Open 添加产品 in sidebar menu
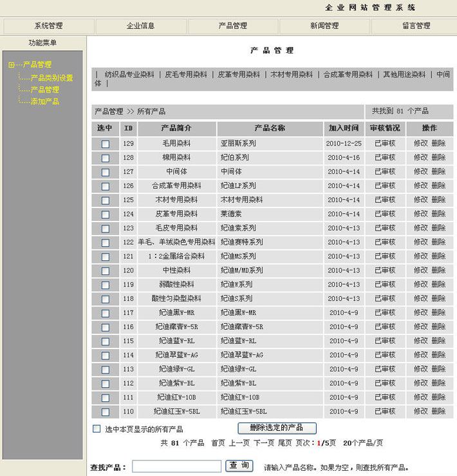This screenshot has height=476, width=457. (44, 102)
